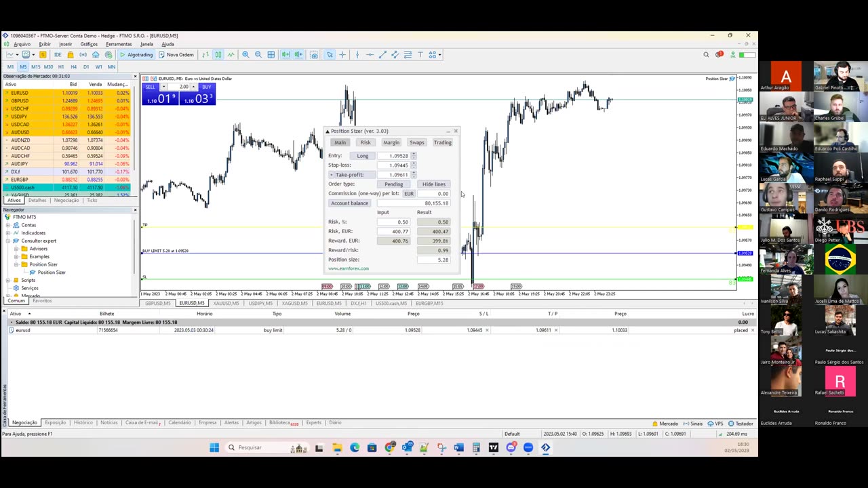This screenshot has height=488, width=868.
Task: Collapse Position Sizer folder
Action: (x=16, y=264)
